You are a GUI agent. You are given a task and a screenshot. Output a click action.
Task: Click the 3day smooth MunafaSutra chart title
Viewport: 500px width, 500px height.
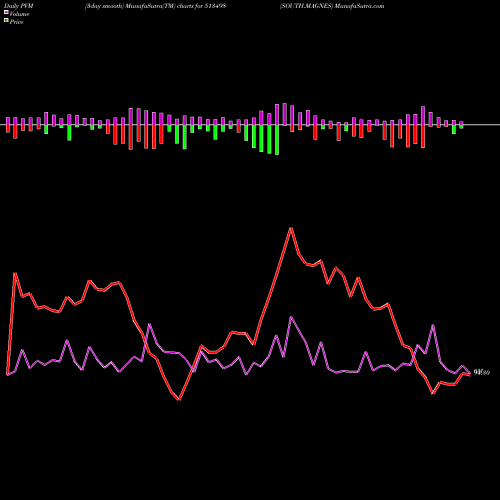156,6
